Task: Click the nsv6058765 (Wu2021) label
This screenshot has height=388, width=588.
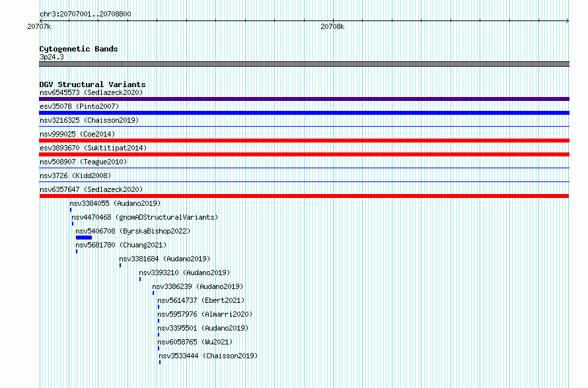Action: 195,342
